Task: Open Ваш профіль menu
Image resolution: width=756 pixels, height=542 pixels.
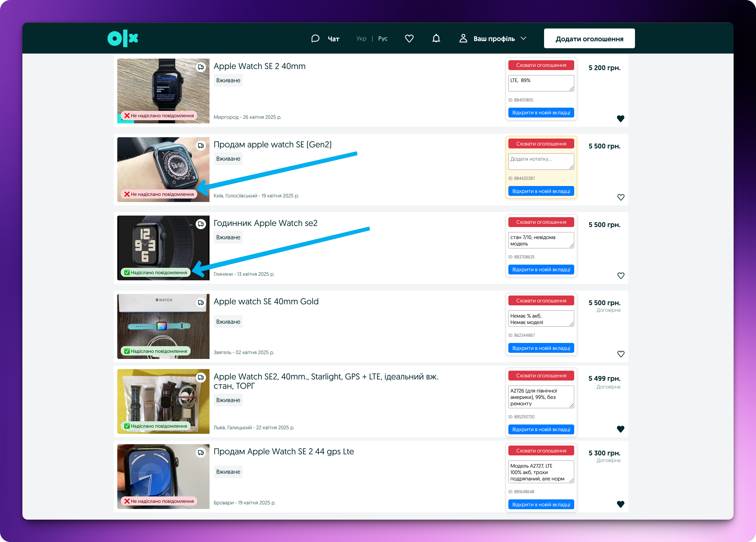Action: (494, 39)
